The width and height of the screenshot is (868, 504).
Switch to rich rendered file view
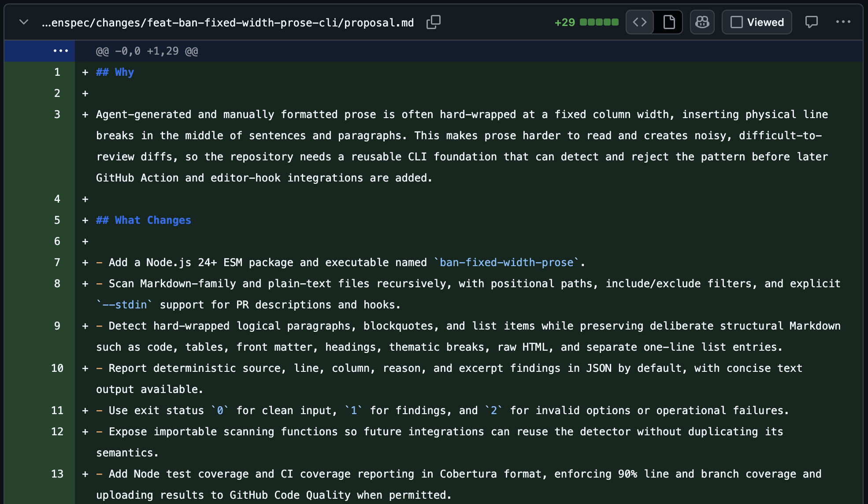point(668,22)
